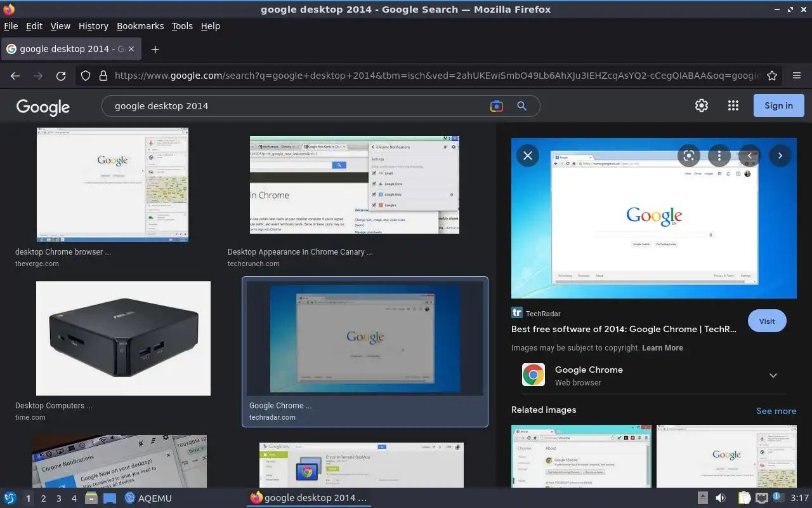
Task: Open volume control in system tray
Action: pyautogui.click(x=721, y=498)
